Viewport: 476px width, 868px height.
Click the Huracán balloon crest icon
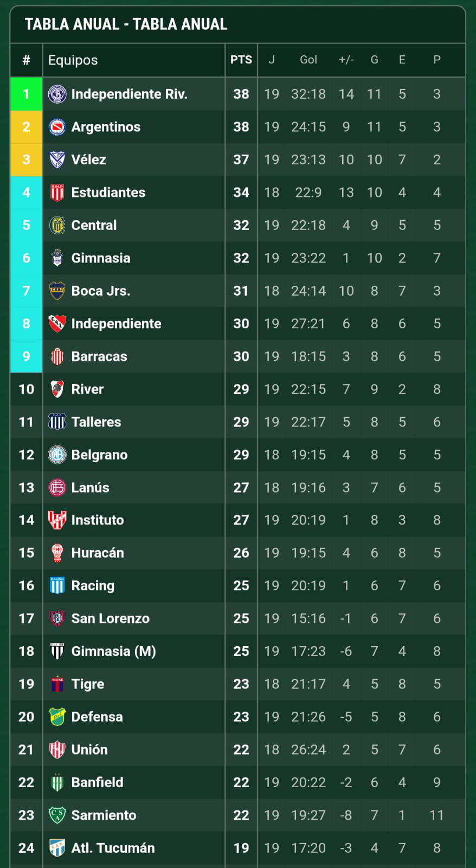pos(57,553)
